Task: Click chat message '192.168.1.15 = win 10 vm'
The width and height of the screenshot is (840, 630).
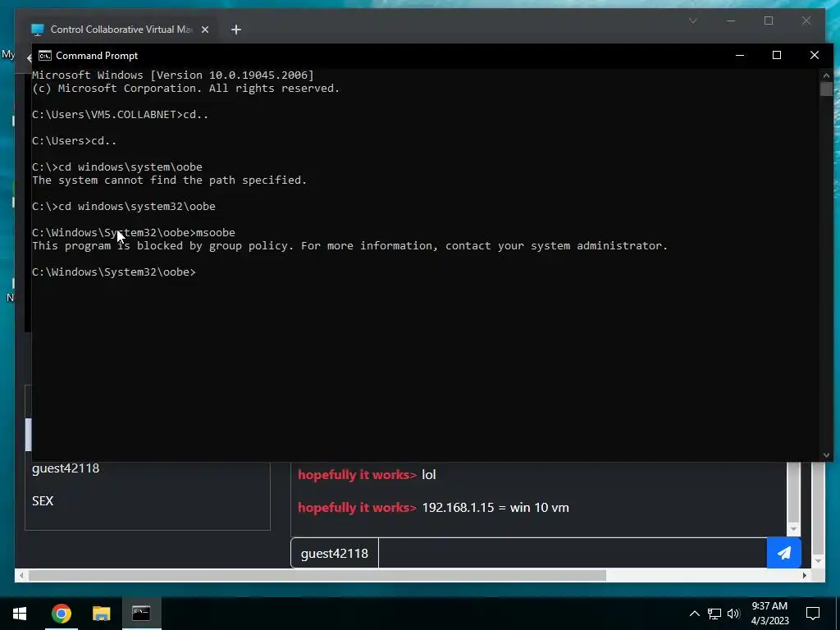Action: (495, 507)
